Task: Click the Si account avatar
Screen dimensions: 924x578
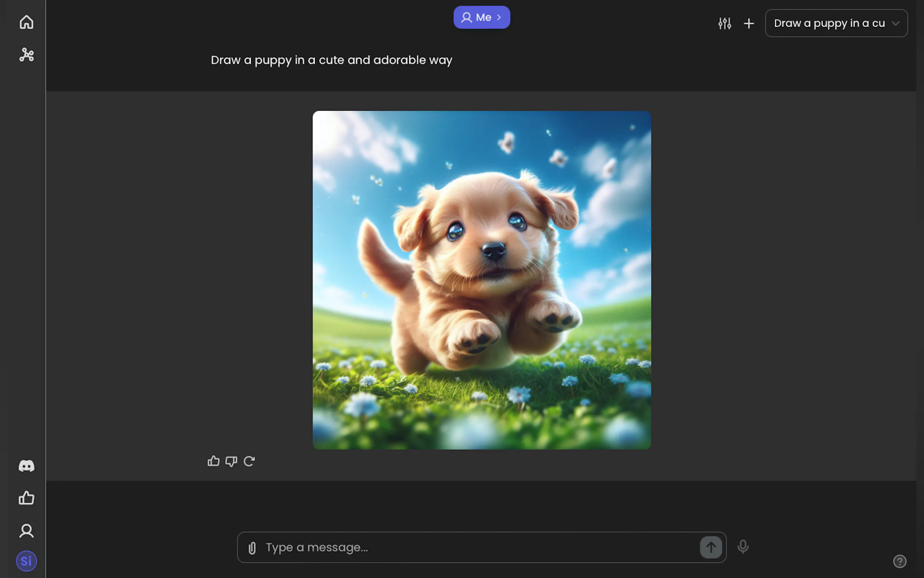Action: 26,561
